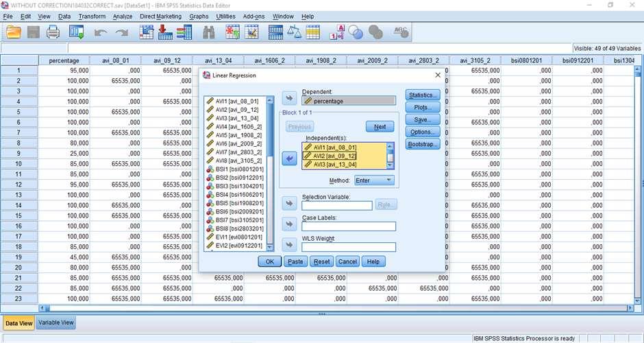Click the Insert variable icon

(251, 32)
